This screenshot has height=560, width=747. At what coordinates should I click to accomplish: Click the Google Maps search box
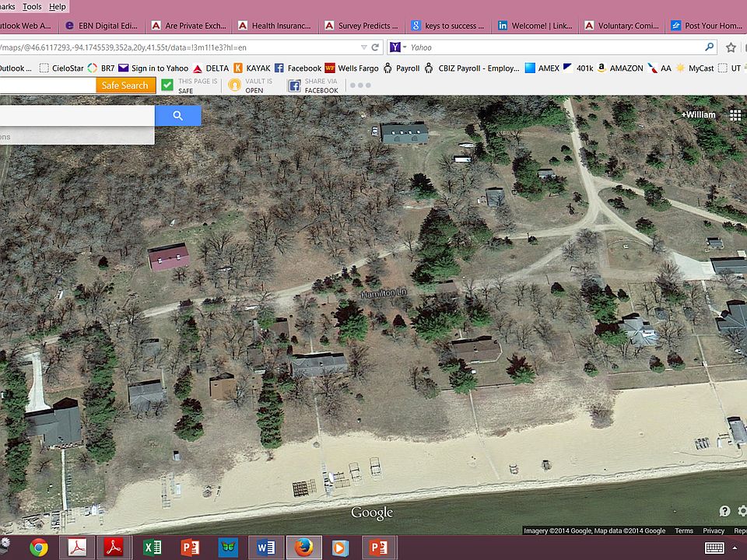point(77,116)
